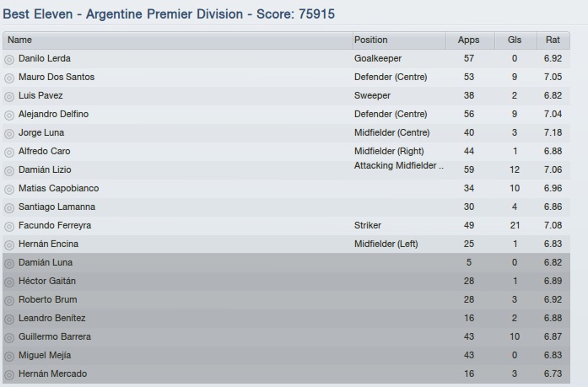Screen dimensions: 588x387
Task: Click the circle icon next to Héctor Gaitán
Action: pyautogui.click(x=9, y=282)
